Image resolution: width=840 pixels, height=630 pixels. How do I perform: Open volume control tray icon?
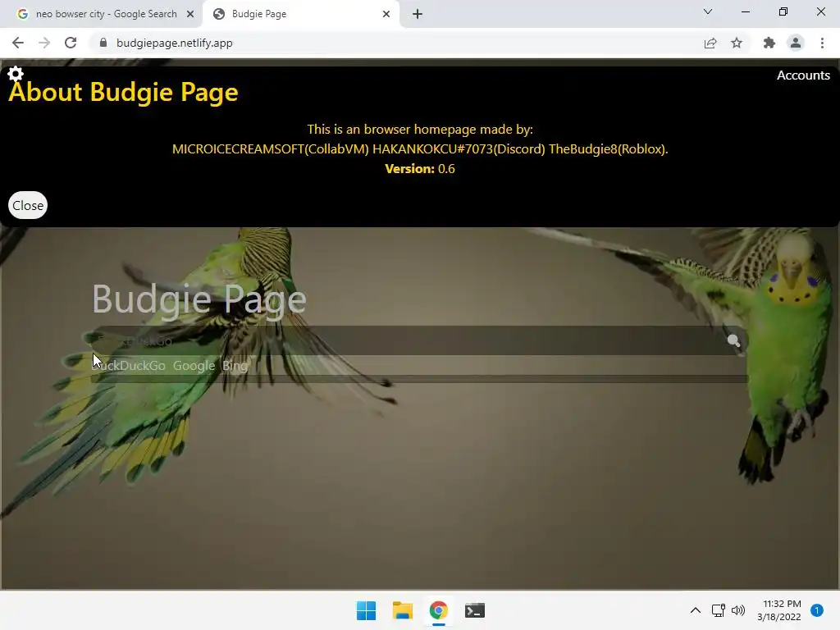click(x=738, y=610)
